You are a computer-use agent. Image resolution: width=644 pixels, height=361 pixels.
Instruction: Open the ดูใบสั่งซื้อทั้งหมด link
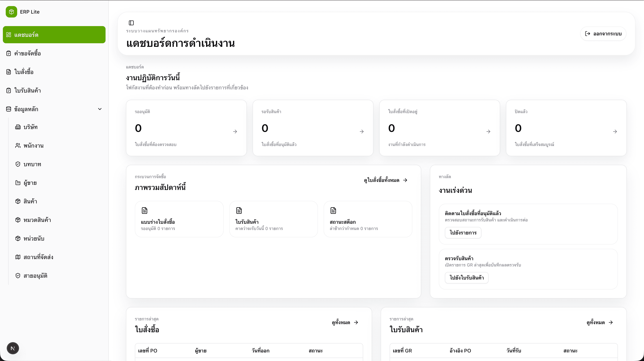coord(386,180)
